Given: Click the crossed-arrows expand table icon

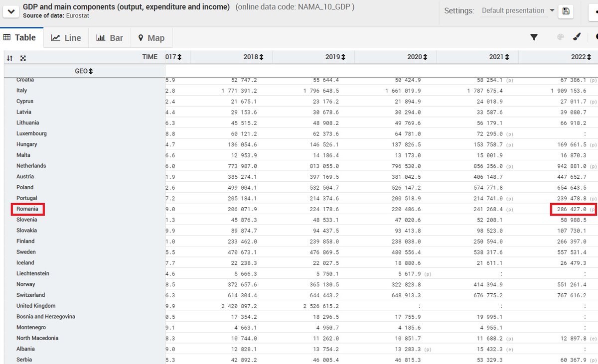Looking at the screenshot, I should (x=23, y=58).
